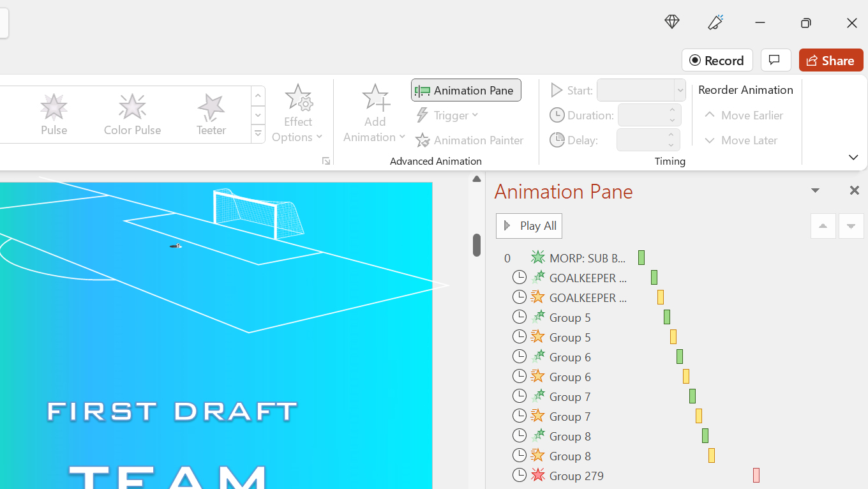Select the Pulse animation effect

54,114
